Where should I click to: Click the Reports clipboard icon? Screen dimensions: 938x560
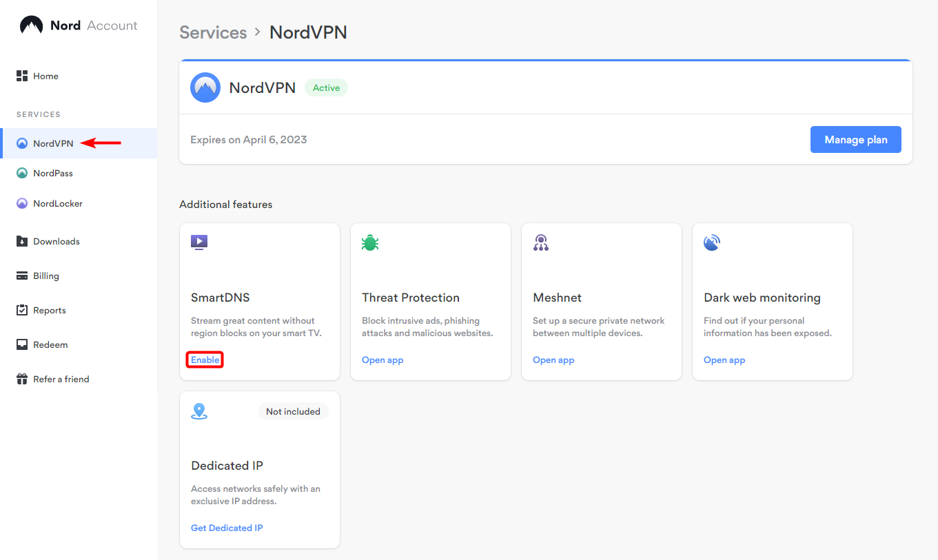(22, 311)
